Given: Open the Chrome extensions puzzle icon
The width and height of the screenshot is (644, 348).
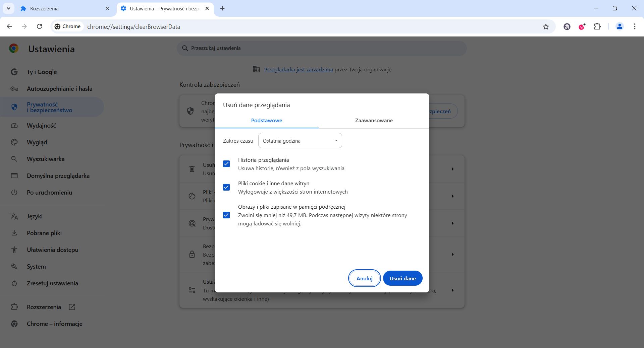Looking at the screenshot, I should coord(598,26).
